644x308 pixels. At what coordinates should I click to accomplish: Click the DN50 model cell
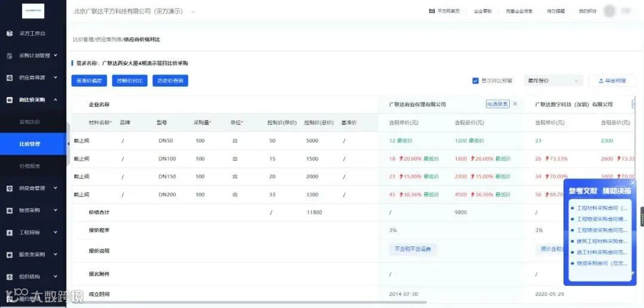click(x=166, y=141)
